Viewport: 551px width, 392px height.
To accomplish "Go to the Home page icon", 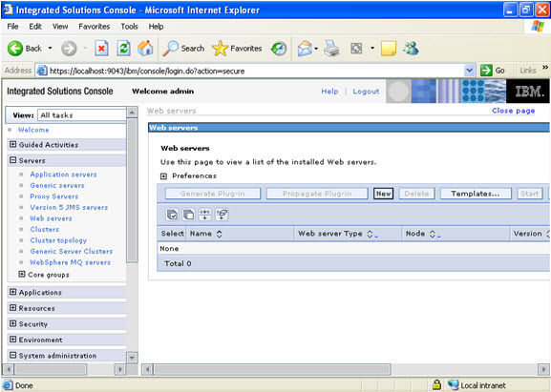I will (x=145, y=49).
